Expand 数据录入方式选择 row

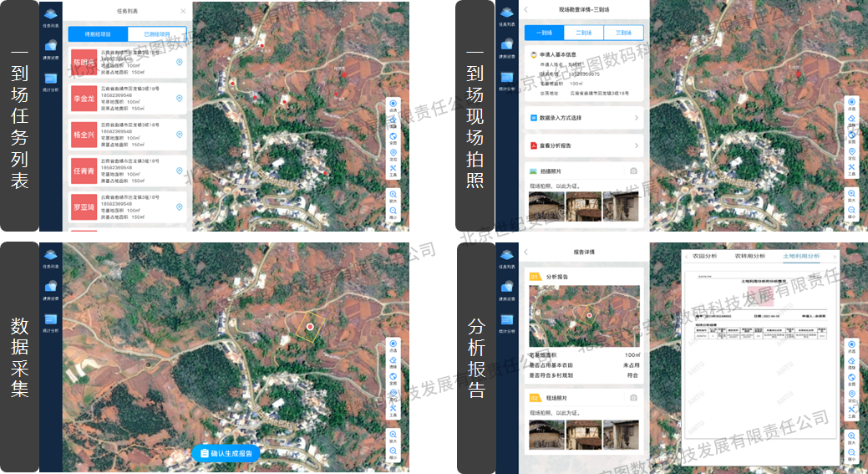(584, 118)
